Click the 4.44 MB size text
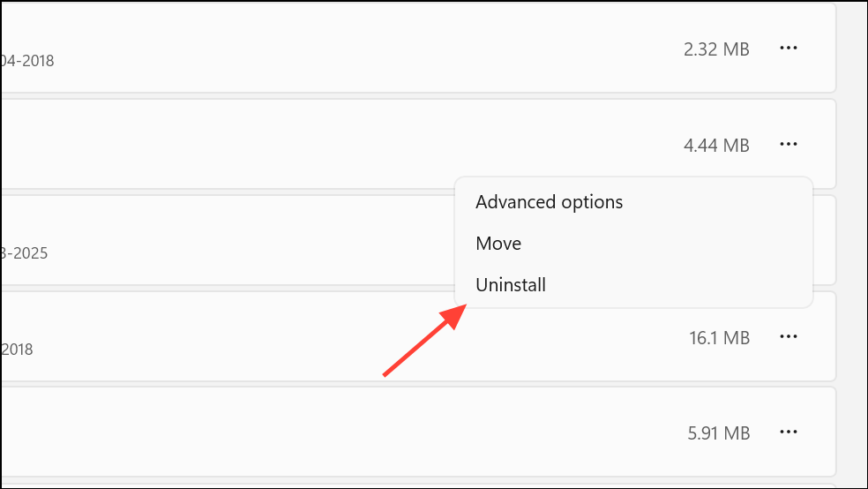The height and width of the screenshot is (489, 868). [716, 145]
